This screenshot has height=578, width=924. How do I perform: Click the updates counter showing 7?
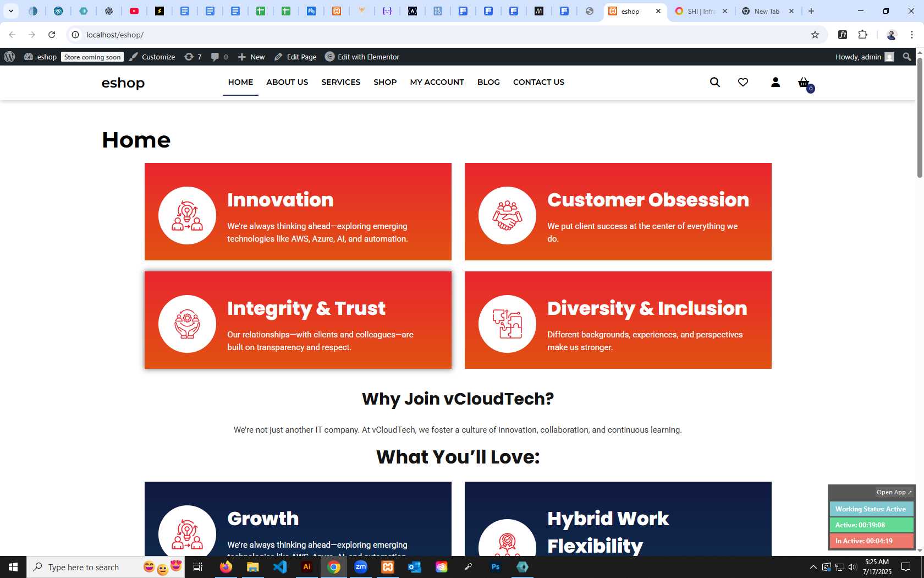pos(193,57)
